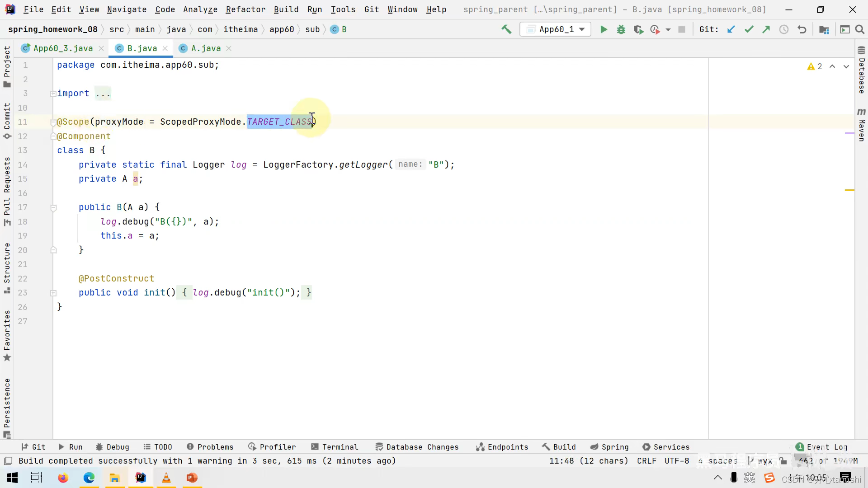This screenshot has height=488, width=868.
Task: Open the Window menu
Action: click(x=402, y=9)
